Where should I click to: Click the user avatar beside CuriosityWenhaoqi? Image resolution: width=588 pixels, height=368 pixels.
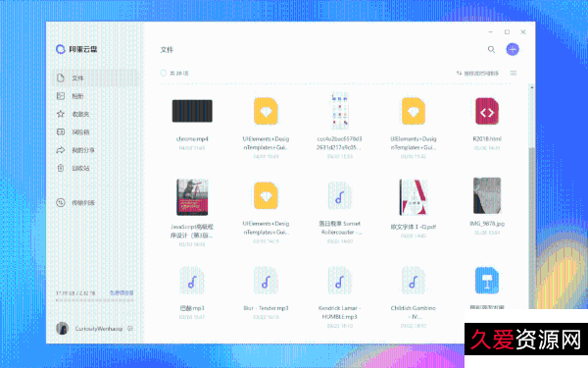pos(63,328)
